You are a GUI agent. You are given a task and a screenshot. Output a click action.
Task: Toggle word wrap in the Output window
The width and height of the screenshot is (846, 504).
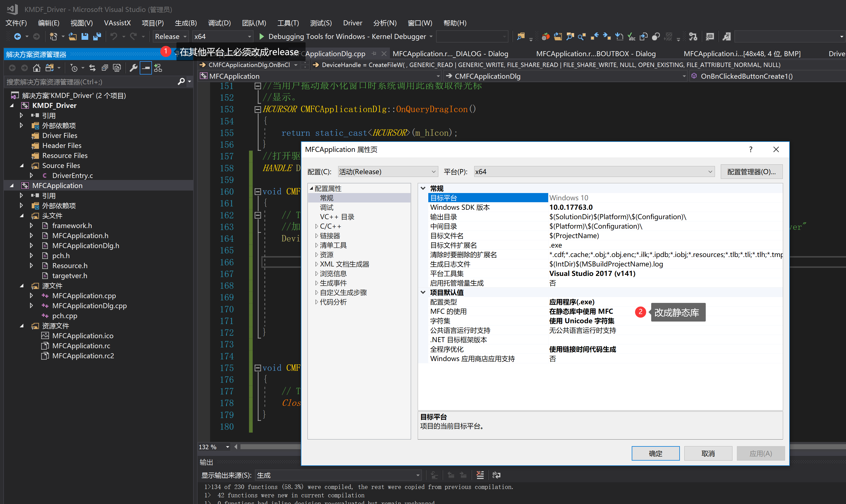pos(496,475)
